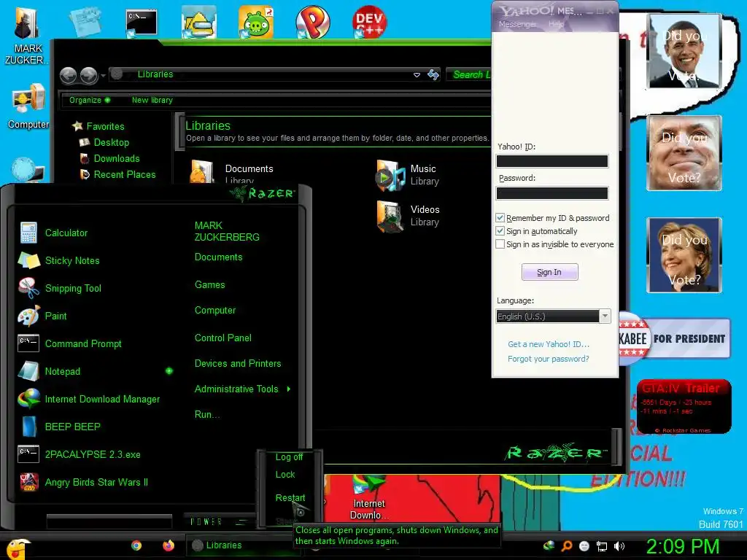
Task: Click Get a new Yahoo! ID link
Action: pyautogui.click(x=549, y=344)
